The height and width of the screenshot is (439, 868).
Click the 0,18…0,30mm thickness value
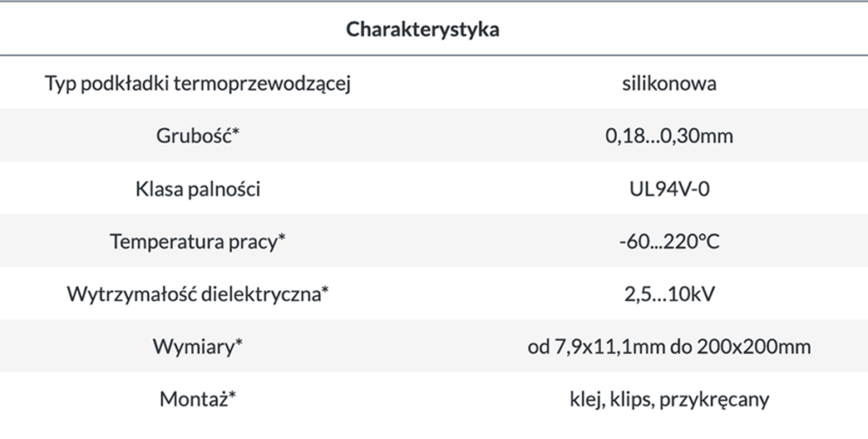click(x=669, y=136)
